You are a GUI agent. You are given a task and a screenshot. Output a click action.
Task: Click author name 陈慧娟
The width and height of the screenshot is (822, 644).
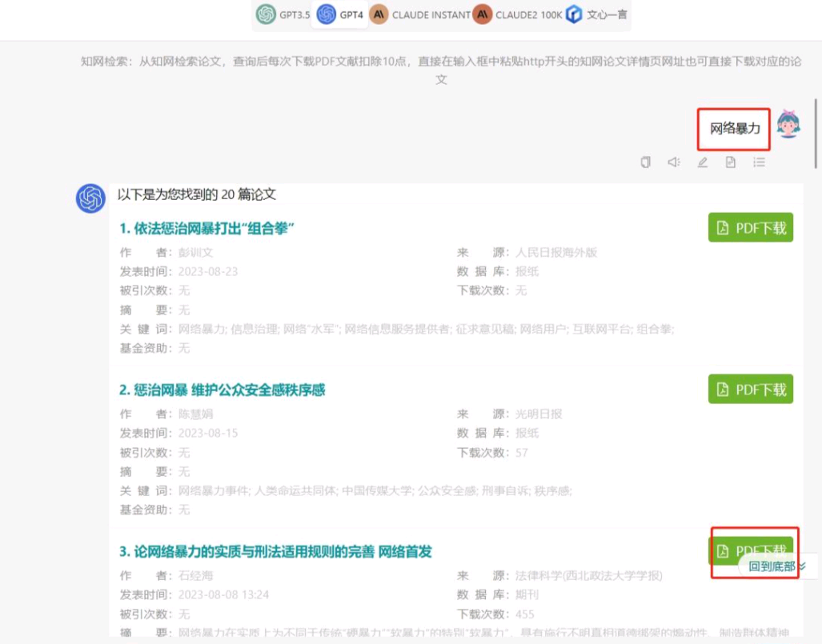click(195, 414)
